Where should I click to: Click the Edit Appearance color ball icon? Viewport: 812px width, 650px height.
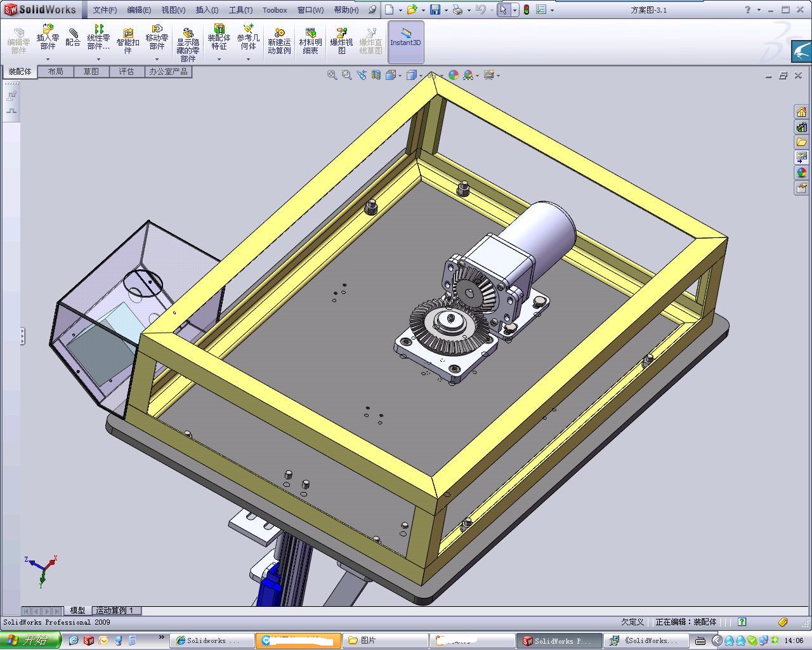(x=453, y=75)
